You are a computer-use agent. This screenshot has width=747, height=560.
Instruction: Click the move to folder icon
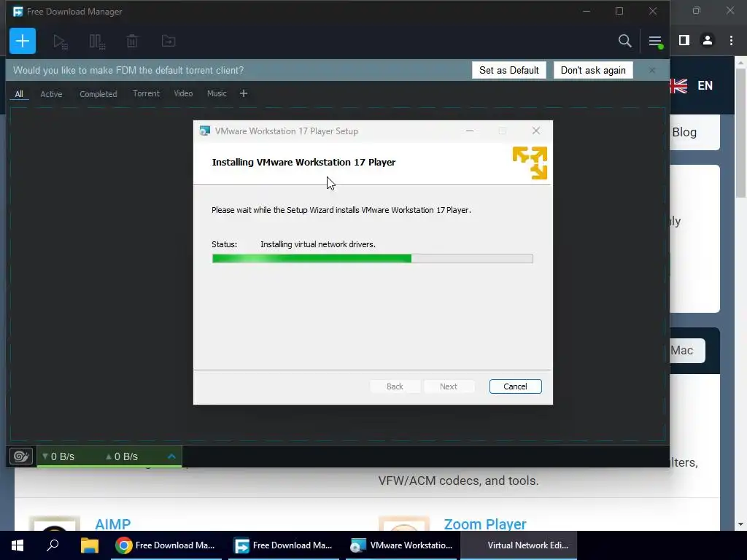(x=169, y=42)
